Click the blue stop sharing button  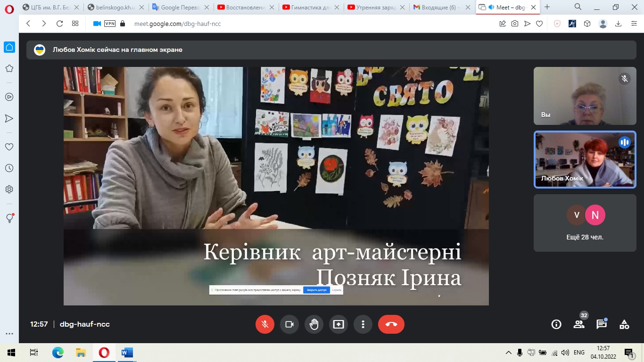(x=316, y=290)
